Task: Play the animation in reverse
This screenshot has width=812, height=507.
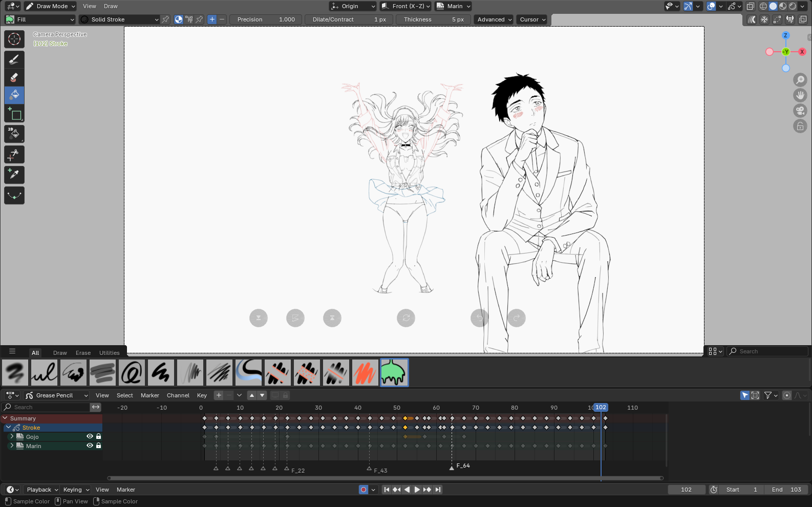Action: pos(407,490)
